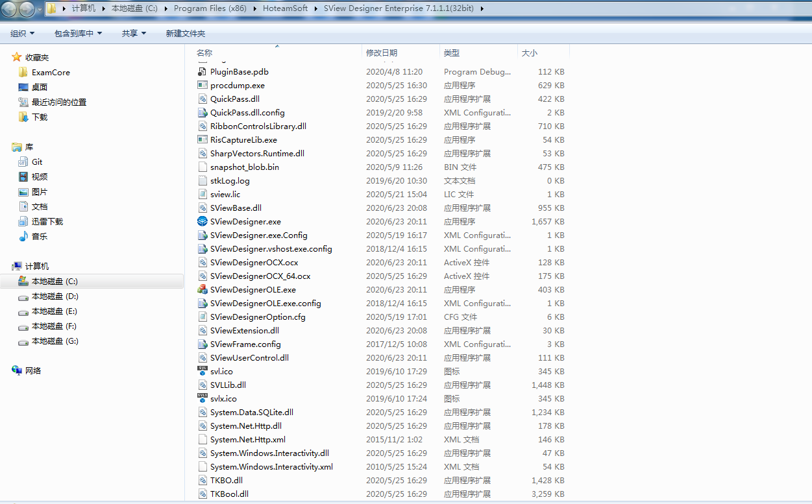812x504 pixels.
Task: Expand breadcrumb arrow after HoteamSoft
Action: (315, 8)
